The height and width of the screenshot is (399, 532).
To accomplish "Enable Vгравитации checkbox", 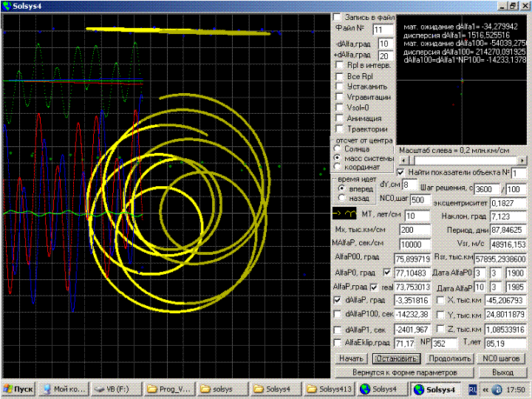I will pos(339,97).
